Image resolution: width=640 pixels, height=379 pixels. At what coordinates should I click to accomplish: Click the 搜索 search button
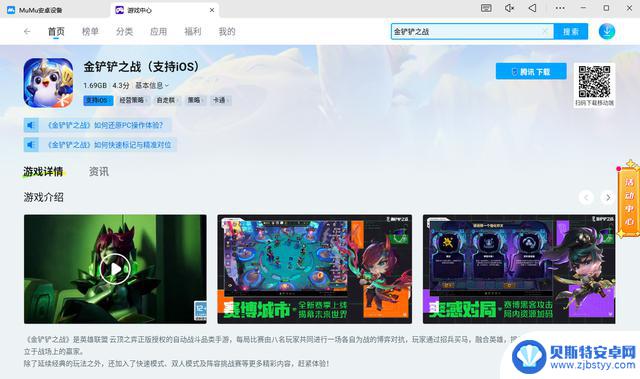pos(571,31)
